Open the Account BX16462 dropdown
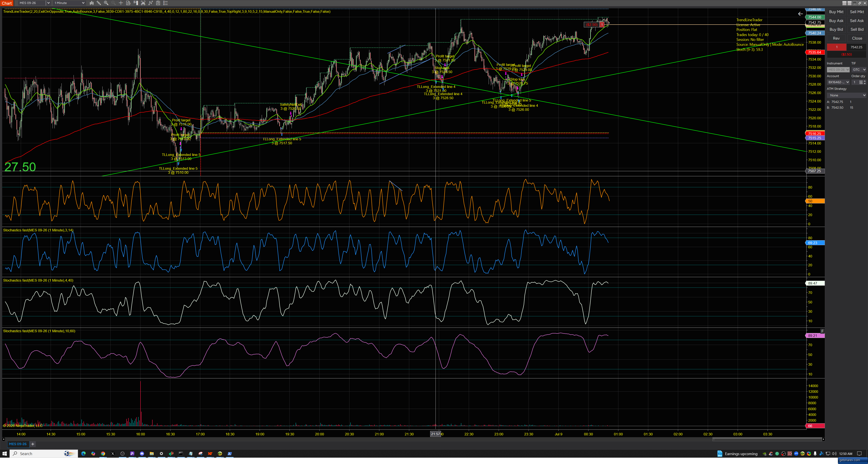Viewport: 868px width, 464px height. click(838, 82)
